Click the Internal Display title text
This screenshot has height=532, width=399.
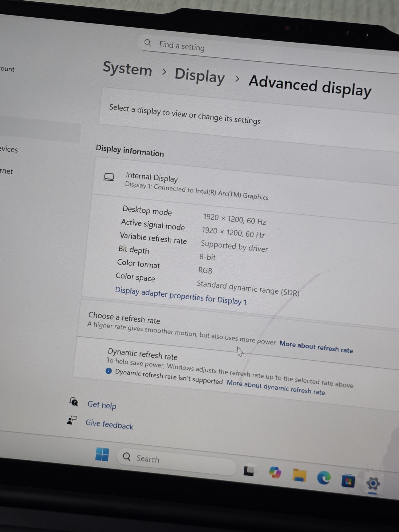coord(152,177)
